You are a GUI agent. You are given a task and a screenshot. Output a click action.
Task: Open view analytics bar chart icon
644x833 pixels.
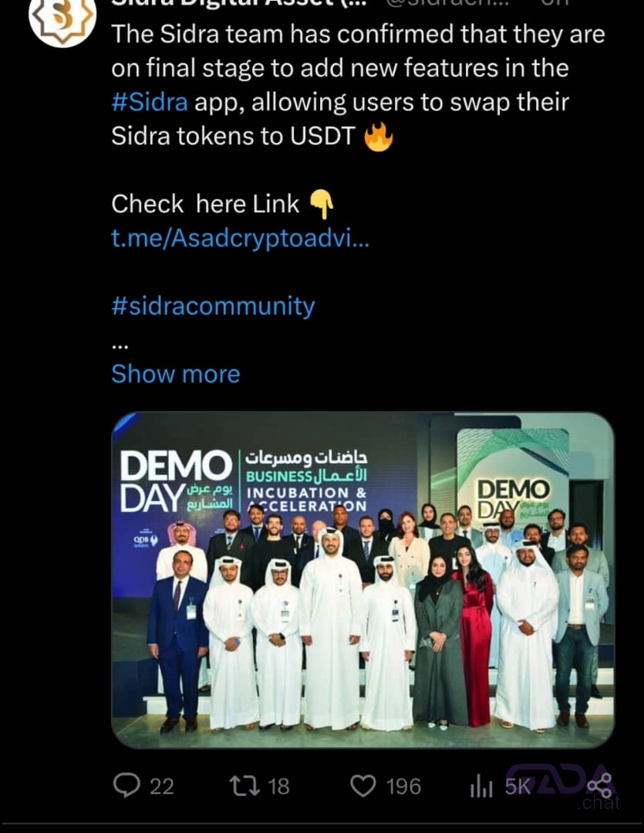tap(481, 786)
